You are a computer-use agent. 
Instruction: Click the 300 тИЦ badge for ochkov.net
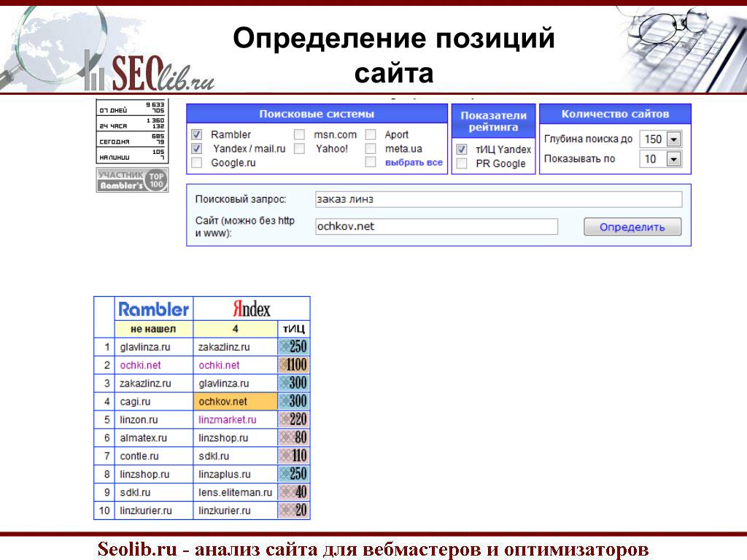click(x=293, y=401)
